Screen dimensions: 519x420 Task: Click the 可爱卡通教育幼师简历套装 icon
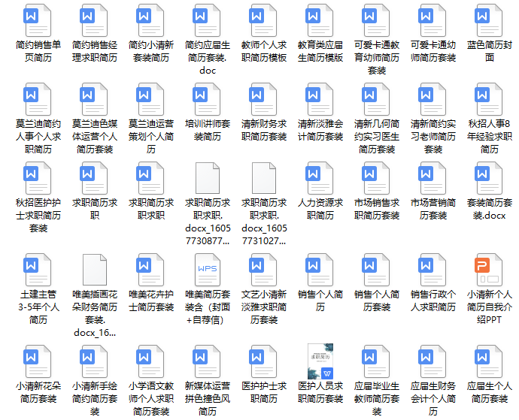point(376,20)
